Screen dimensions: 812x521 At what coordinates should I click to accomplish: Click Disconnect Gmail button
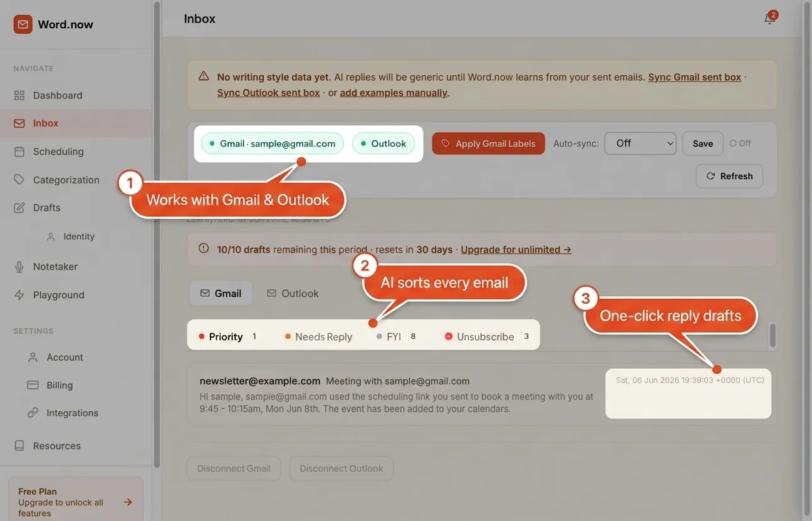point(234,468)
